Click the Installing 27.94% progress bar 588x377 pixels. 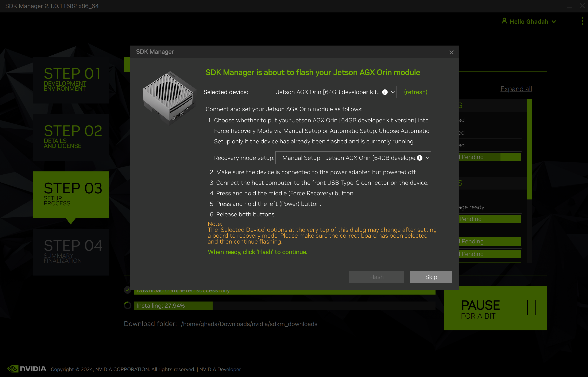[x=173, y=305]
